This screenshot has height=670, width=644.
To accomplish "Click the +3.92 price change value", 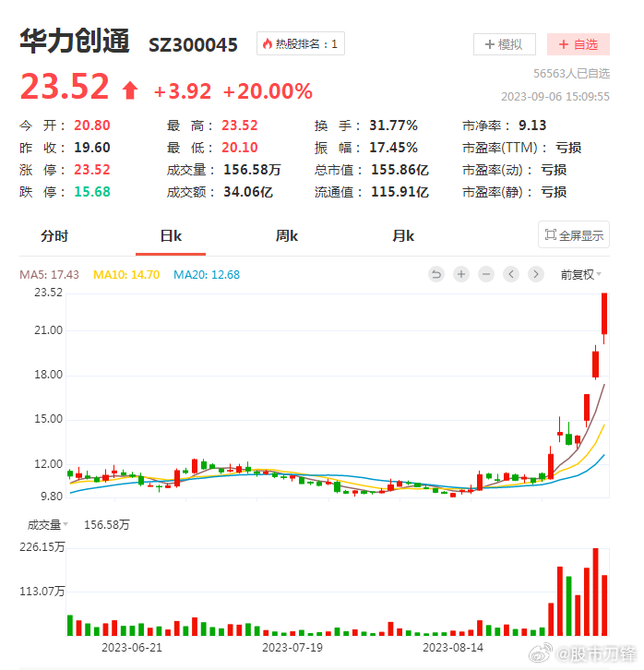I will coord(183,91).
